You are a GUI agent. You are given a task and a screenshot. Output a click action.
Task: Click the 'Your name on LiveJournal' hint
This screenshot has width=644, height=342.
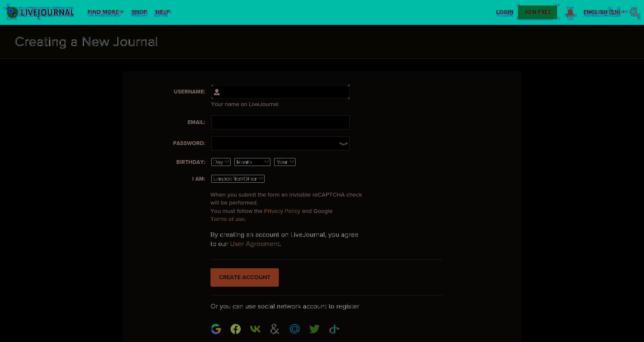tap(245, 104)
